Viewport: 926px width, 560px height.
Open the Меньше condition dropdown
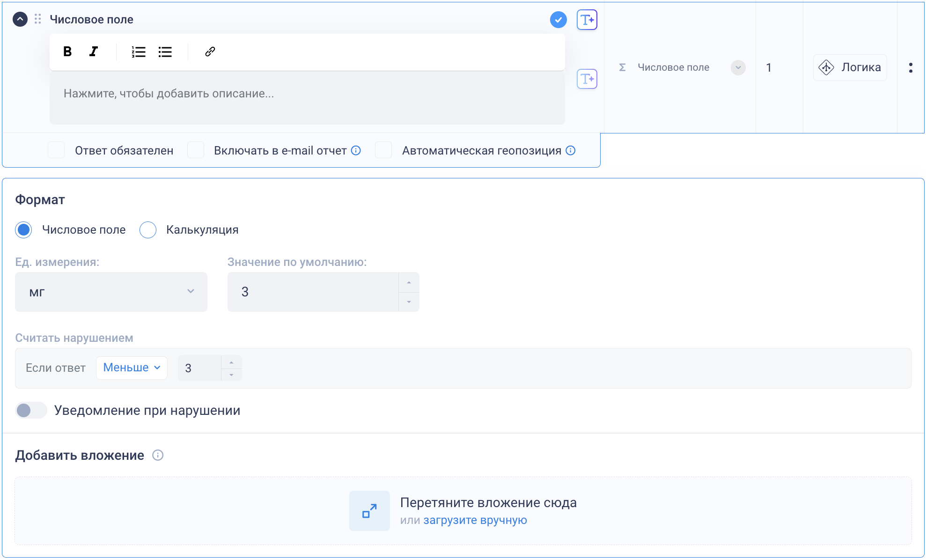(132, 368)
